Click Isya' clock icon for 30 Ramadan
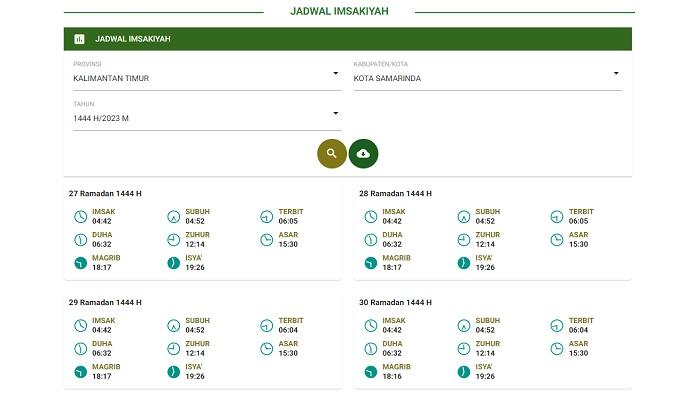Screen dimensions: 700x393 pos(464,372)
